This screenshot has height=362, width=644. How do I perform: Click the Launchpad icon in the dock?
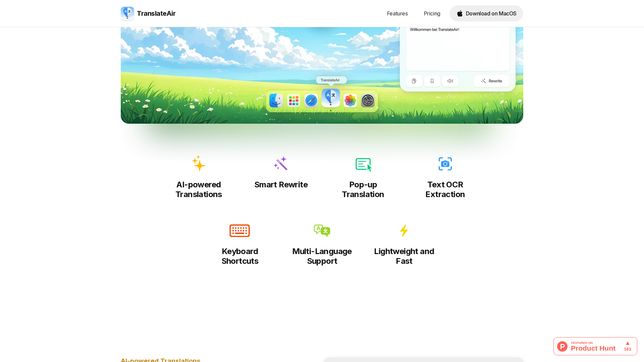tap(293, 101)
